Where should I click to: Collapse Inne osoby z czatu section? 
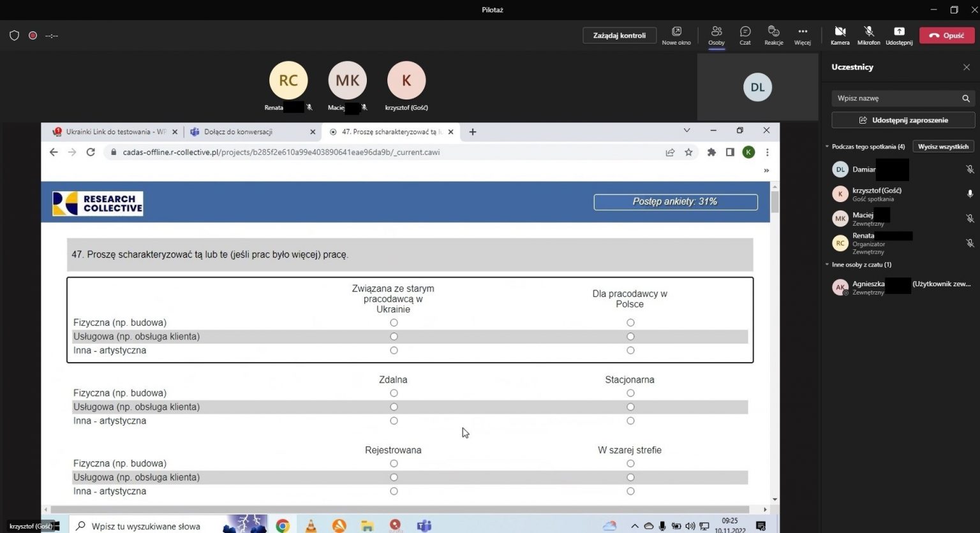(828, 265)
